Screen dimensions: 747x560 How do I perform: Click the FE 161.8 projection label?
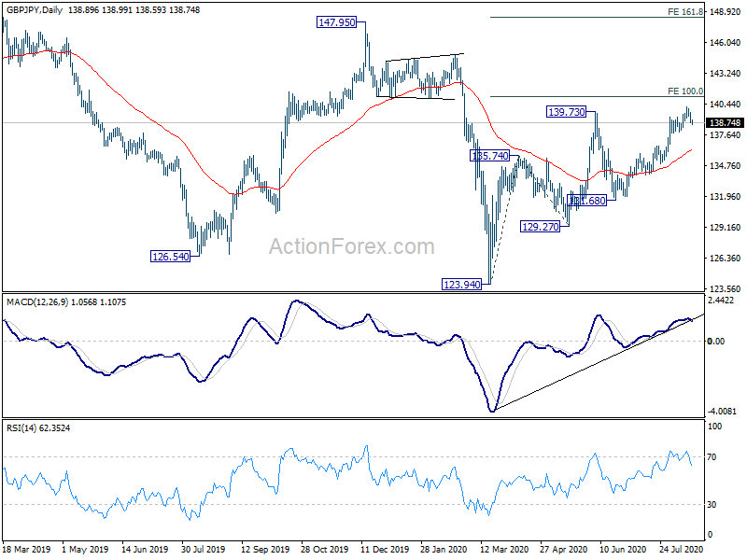coord(685,12)
